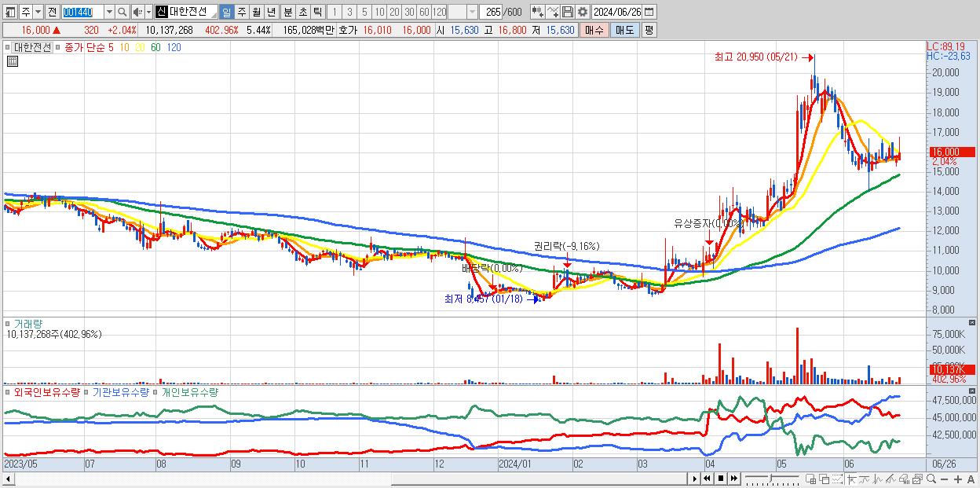
Task: Click the 거래량 volume legend label
Action: [x=27, y=324]
